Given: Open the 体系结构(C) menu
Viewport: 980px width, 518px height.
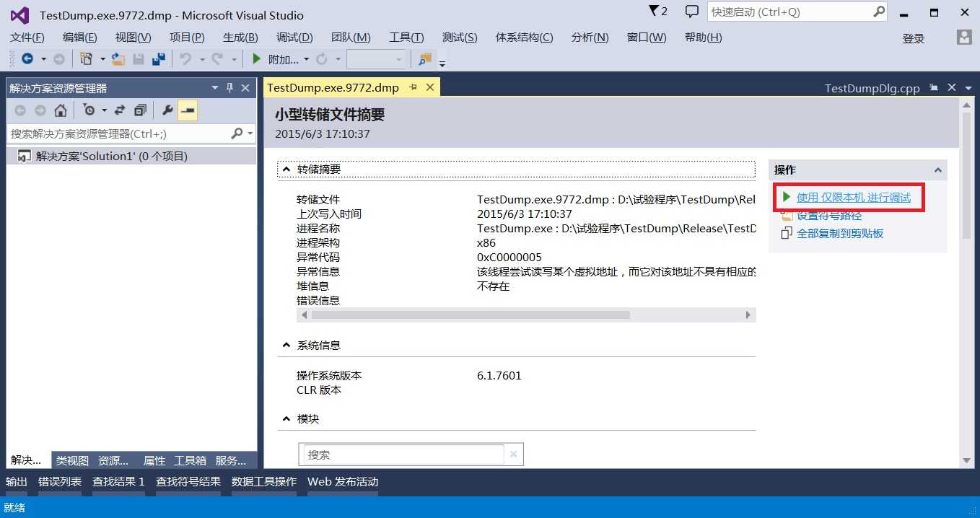Looking at the screenshot, I should click(x=525, y=38).
